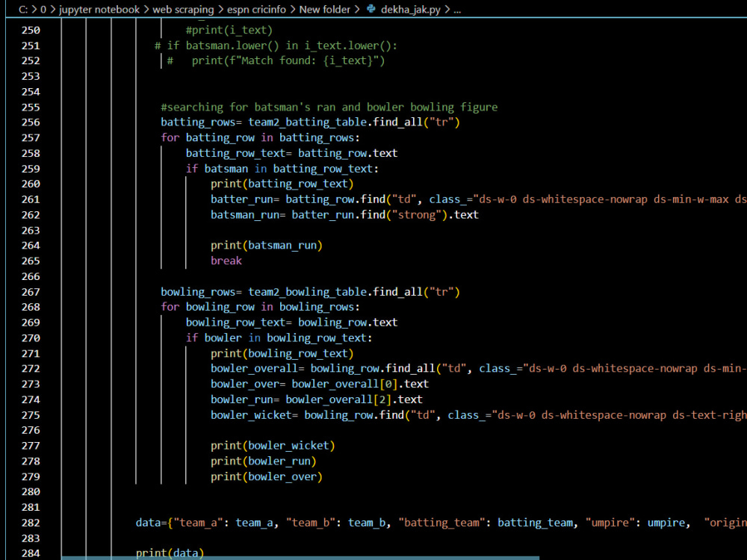Click 'print(bowler_wicket)' on line 277
Viewport: 747px width, 560px height.
(273, 446)
